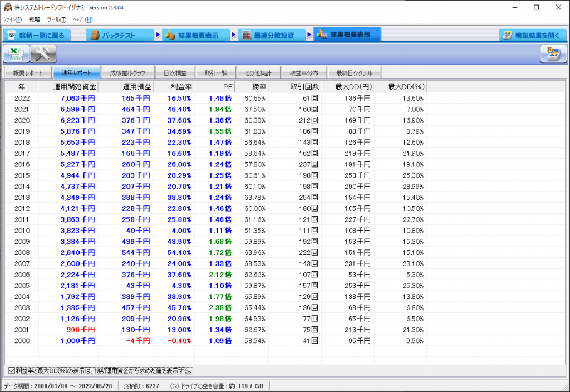Image resolution: width=570 pixels, height=392 pixels.
Task: Open the ヘルプ(H) menu
Action: click(83, 19)
